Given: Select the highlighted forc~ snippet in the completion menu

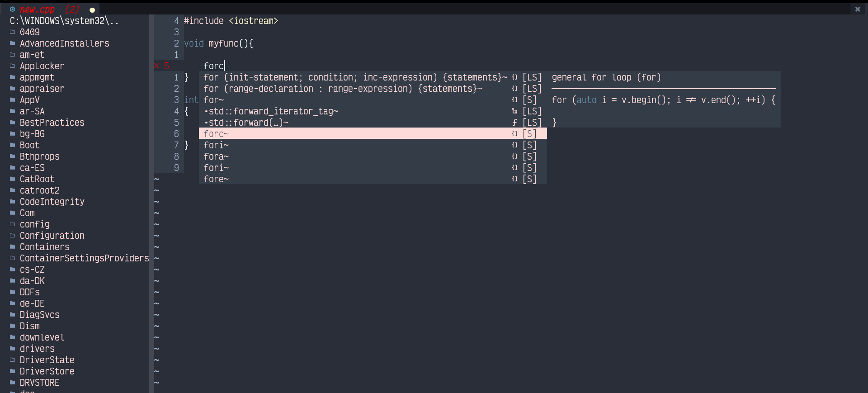Looking at the screenshot, I should 216,134.
